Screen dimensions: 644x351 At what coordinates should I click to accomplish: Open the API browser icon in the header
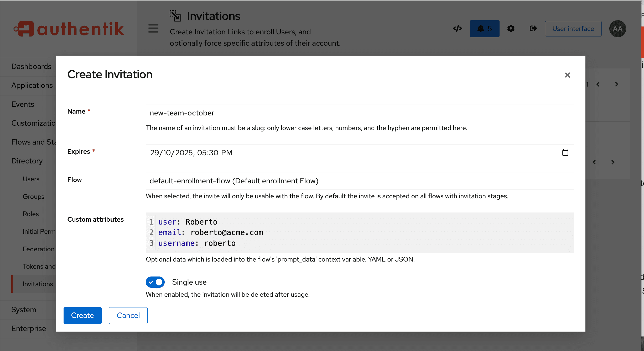click(457, 28)
